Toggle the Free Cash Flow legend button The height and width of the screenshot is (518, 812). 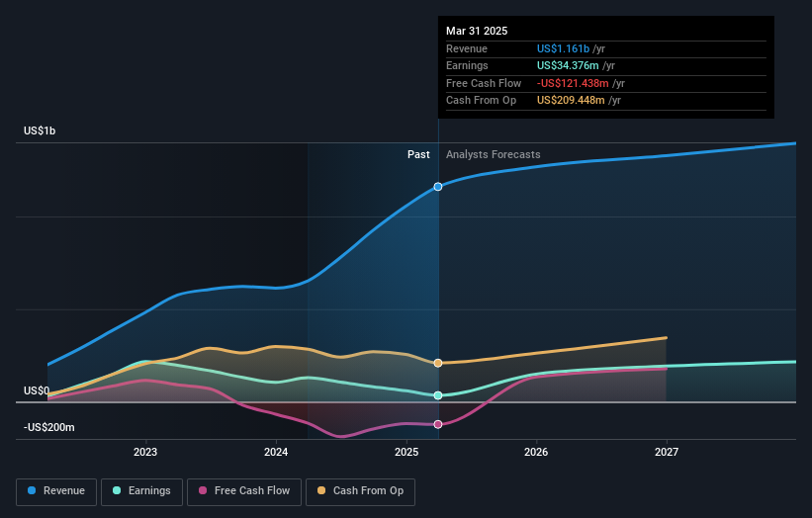244,491
